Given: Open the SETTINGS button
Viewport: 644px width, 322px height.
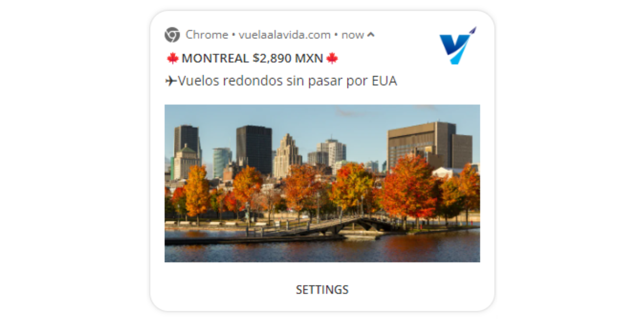Looking at the screenshot, I should 322,290.
